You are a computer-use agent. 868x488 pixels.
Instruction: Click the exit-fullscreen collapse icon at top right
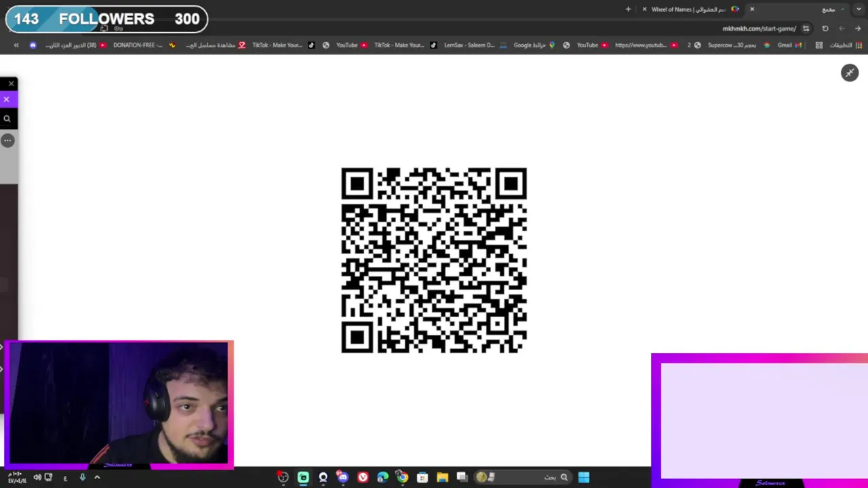tap(850, 73)
